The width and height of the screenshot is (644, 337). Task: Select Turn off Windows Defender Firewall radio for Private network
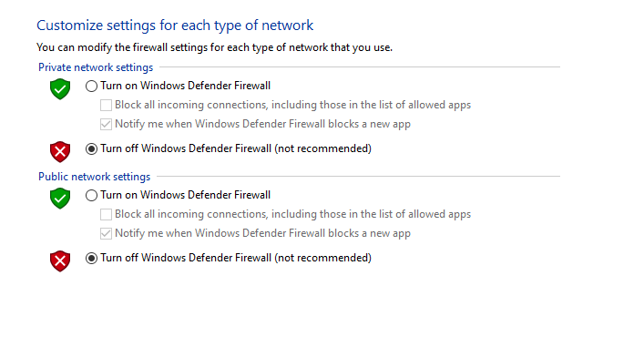pos(91,148)
